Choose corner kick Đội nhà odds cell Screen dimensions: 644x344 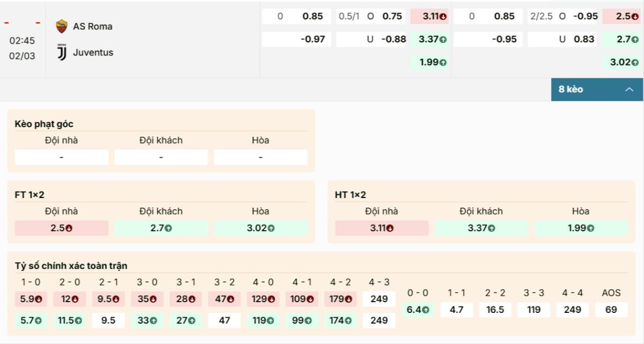(61, 157)
